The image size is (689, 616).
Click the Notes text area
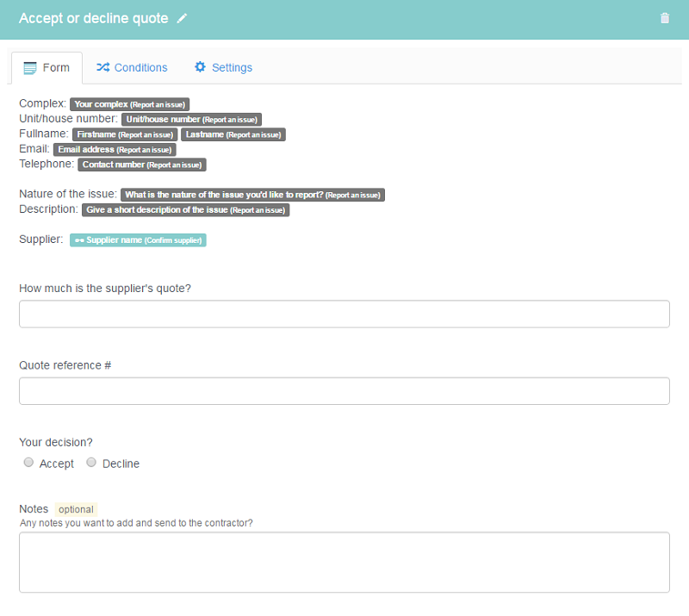(344, 563)
